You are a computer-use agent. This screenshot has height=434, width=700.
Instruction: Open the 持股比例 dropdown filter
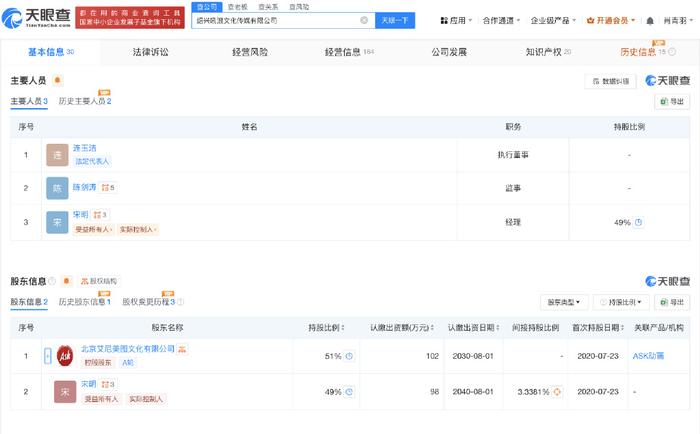(x=620, y=301)
